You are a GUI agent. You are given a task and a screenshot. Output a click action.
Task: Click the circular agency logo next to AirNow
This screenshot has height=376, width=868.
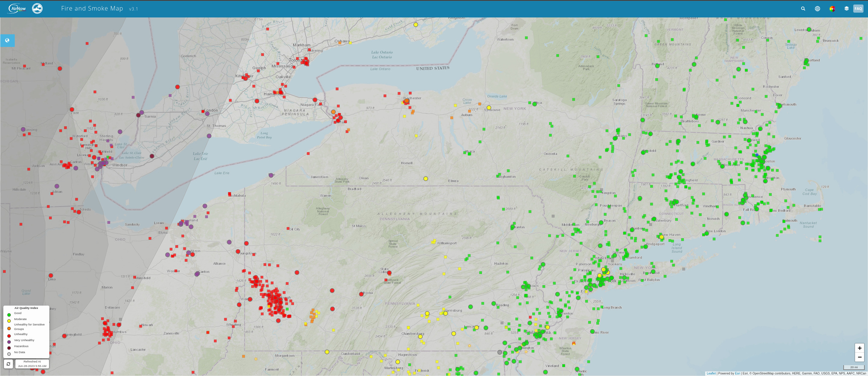[x=37, y=8]
